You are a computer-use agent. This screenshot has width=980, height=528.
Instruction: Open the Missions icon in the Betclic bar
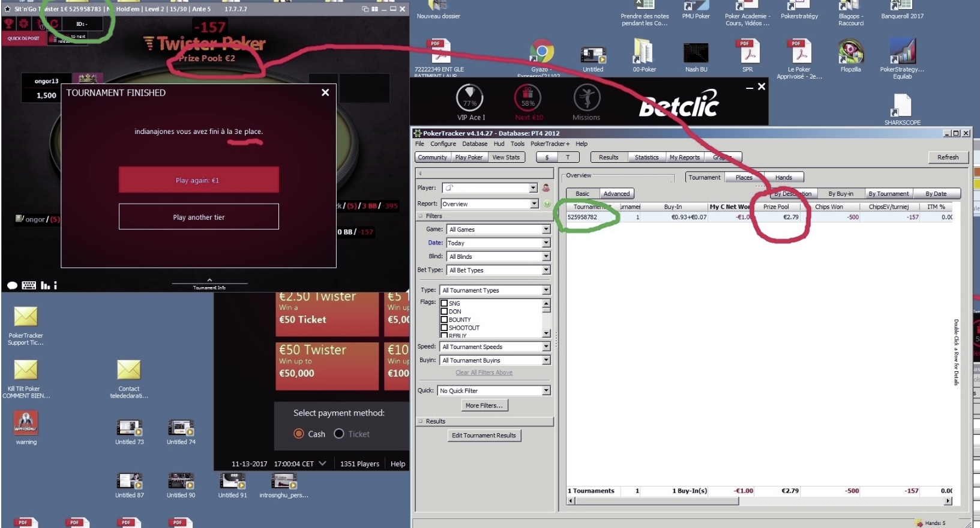(x=586, y=97)
